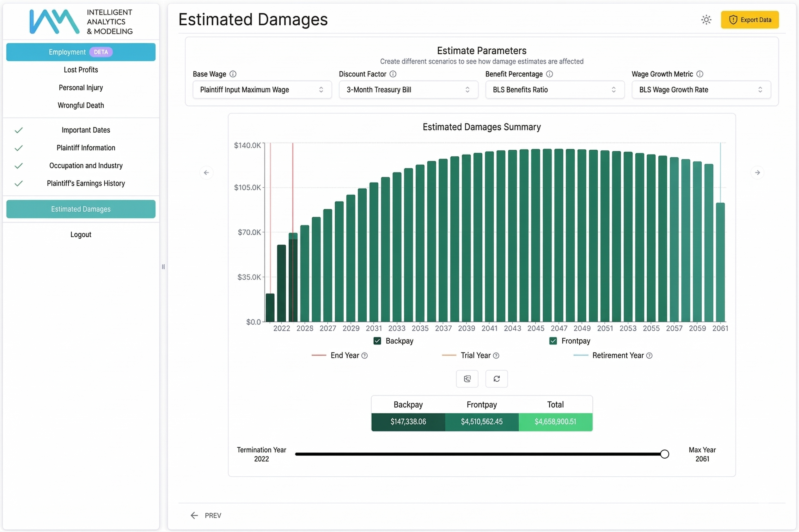
Task: Open the Personal Injury module
Action: [81, 88]
